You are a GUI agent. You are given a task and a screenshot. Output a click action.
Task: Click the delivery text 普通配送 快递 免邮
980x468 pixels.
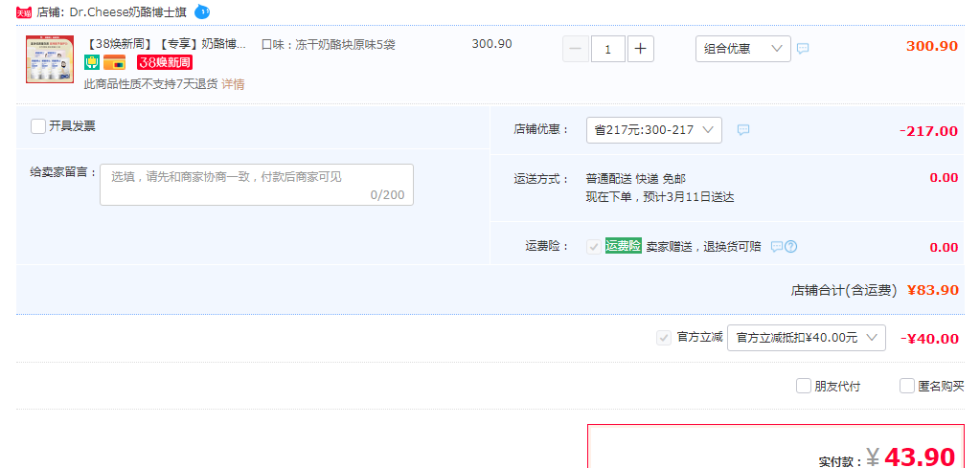tap(636, 179)
